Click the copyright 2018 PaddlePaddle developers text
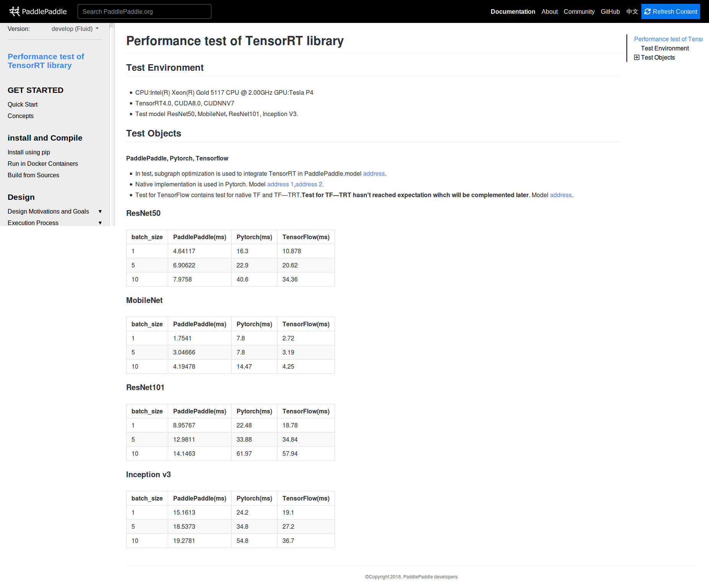Image resolution: width=709 pixels, height=588 pixels. coord(412,577)
